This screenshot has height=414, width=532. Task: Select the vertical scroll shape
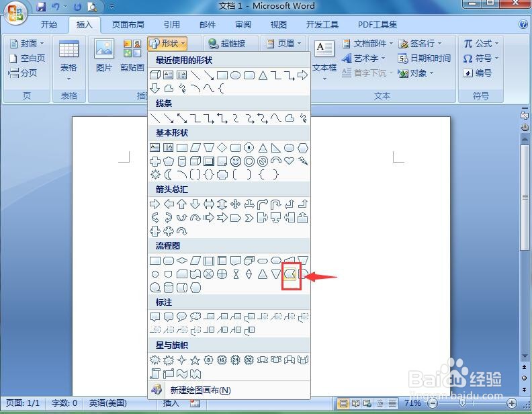pyautogui.click(x=154, y=374)
